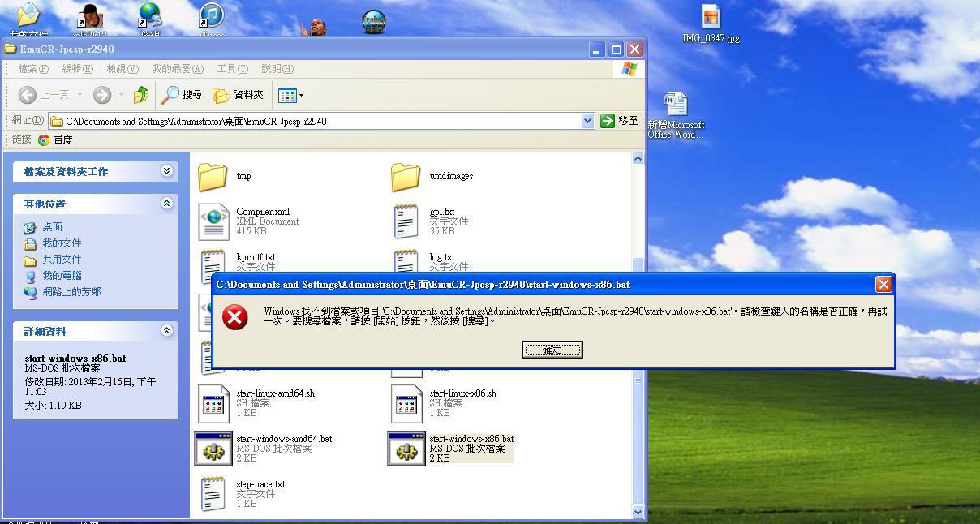
Task: Collapse the 其他位置 panel
Action: [x=166, y=204]
